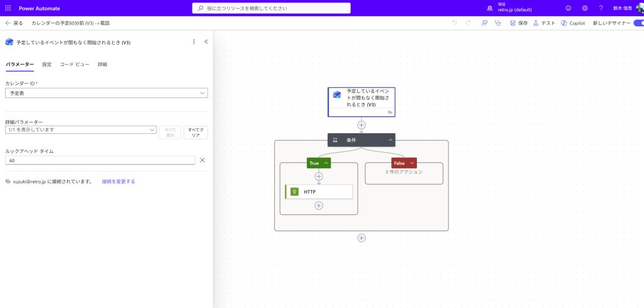Expand the False branch
The image size is (644, 308).
(x=412, y=163)
